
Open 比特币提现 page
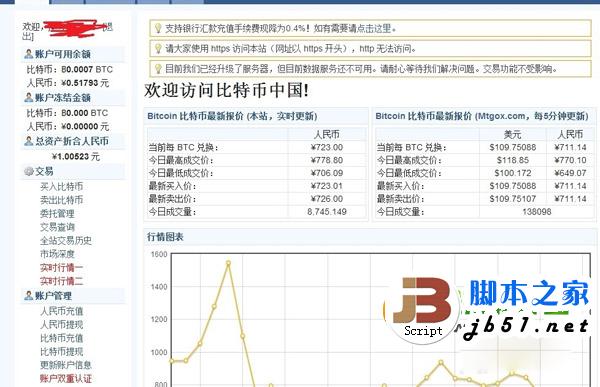[x=62, y=351]
